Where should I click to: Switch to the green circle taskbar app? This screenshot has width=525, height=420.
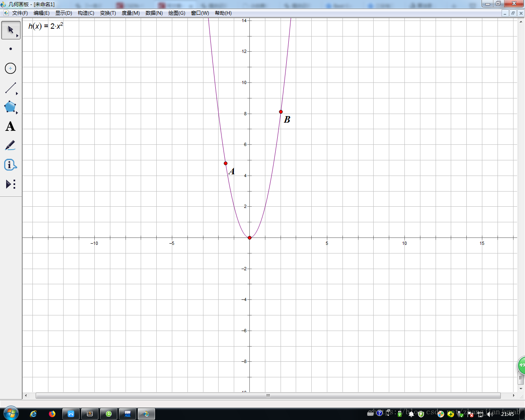pos(109,414)
